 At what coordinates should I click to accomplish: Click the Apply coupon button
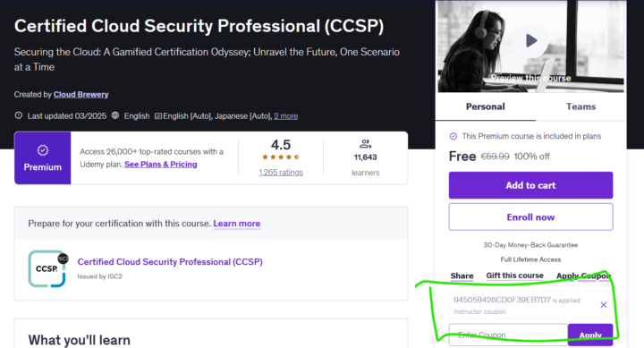pyautogui.click(x=590, y=335)
